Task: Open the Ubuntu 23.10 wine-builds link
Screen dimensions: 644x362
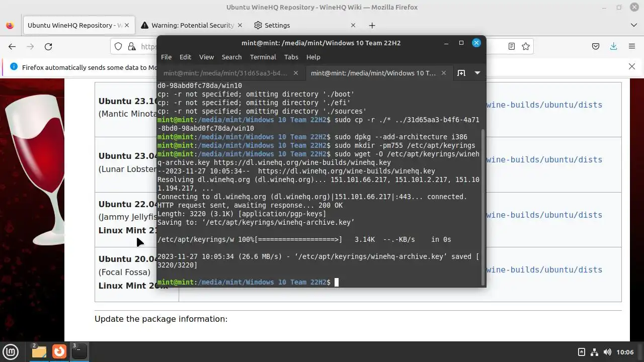Action: [544, 105]
